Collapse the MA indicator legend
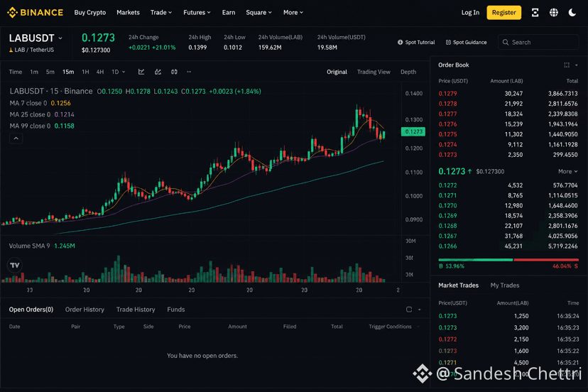 click(16, 138)
